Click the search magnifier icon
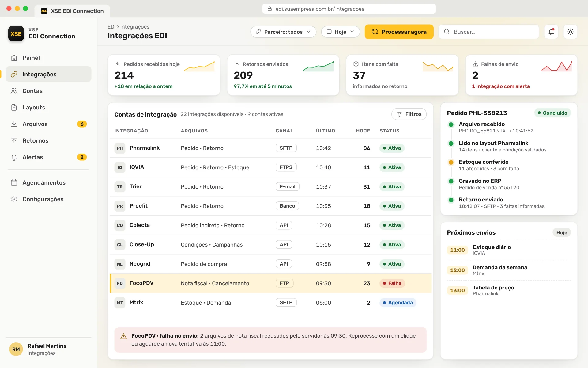 (x=447, y=32)
